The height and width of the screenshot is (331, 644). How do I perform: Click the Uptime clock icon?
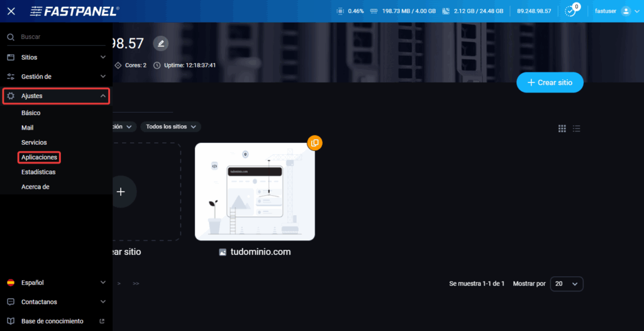coord(157,65)
